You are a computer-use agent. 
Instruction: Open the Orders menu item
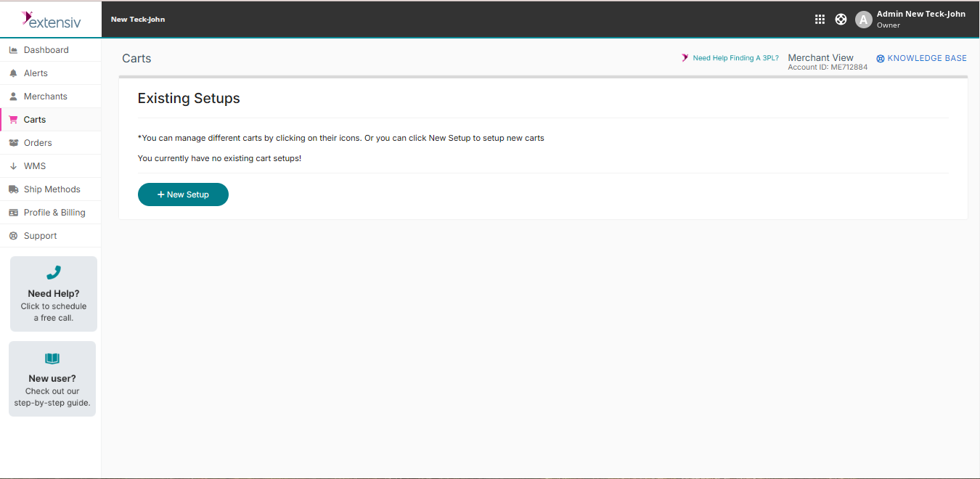pos(38,143)
